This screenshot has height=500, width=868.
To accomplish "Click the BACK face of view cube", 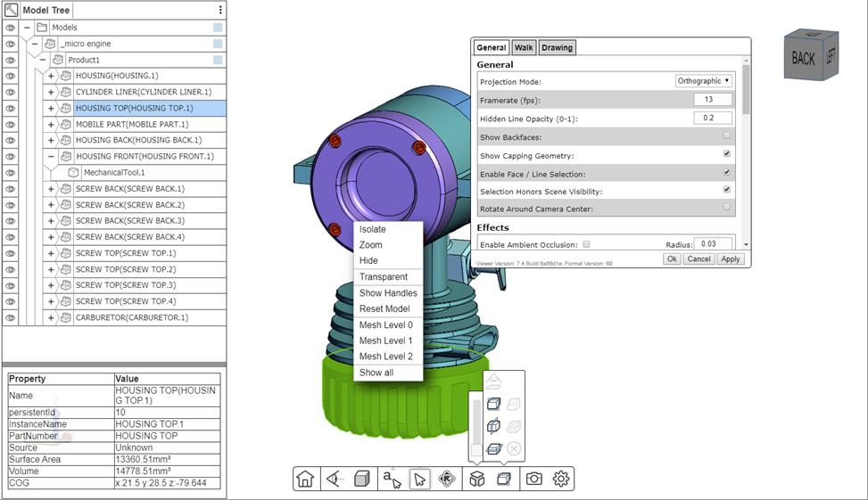I will click(x=803, y=59).
